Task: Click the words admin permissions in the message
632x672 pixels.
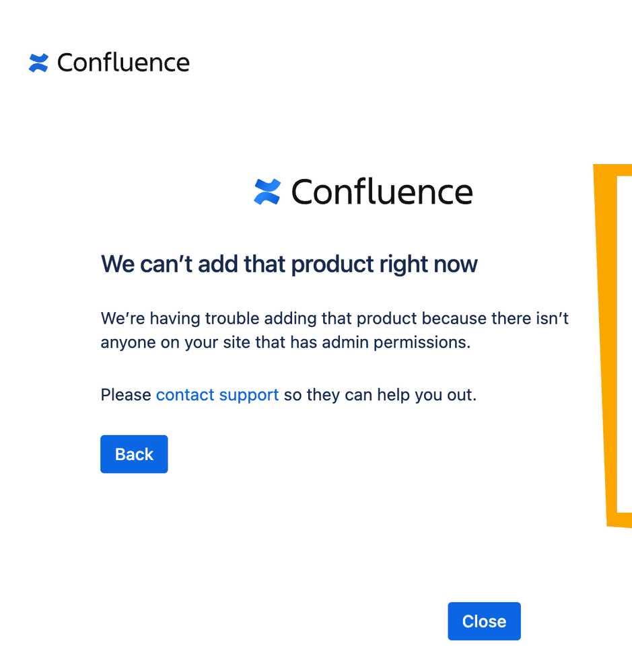Action: (x=396, y=342)
